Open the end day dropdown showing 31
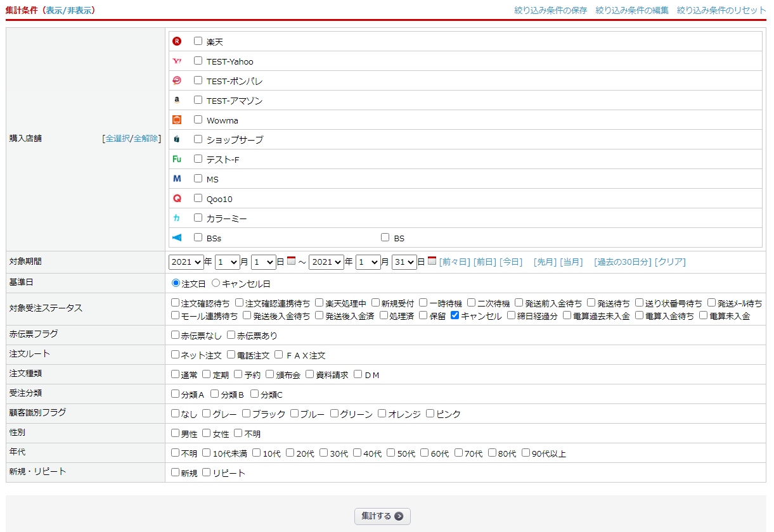 [404, 262]
